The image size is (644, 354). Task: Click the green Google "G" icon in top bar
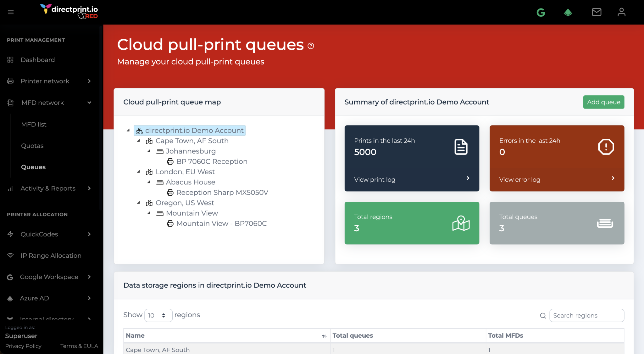coord(541,12)
